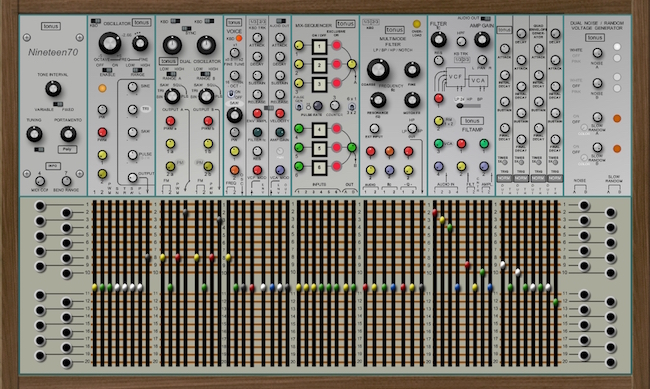Click the red pin at the top of the Filtamp patch matrix
This screenshot has height=389, width=650.
pyautogui.click(x=434, y=212)
